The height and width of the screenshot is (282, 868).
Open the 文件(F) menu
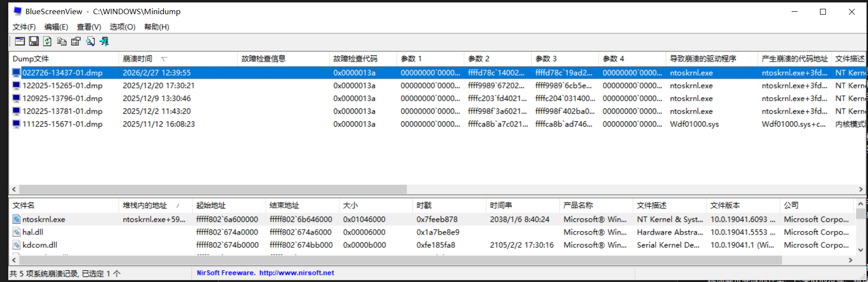(x=24, y=27)
